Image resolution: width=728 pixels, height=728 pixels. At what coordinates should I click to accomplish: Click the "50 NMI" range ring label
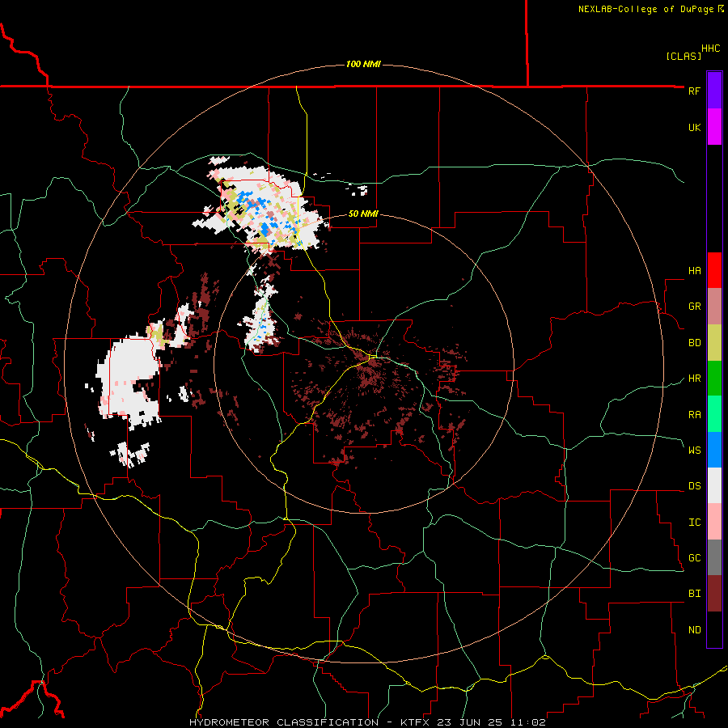pyautogui.click(x=363, y=214)
